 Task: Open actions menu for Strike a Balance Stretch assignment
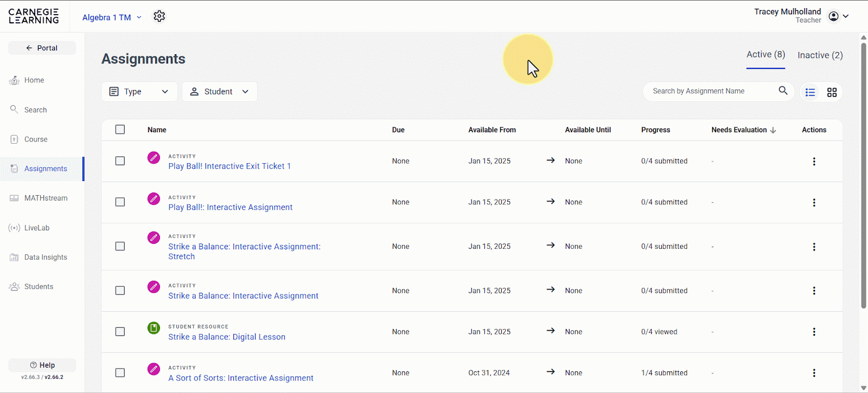(x=814, y=247)
